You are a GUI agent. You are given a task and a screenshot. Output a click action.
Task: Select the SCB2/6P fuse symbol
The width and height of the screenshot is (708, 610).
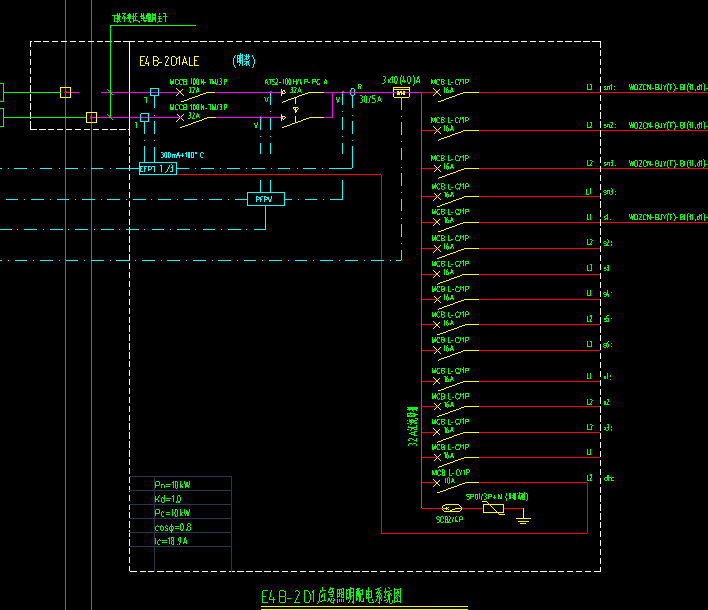[x=452, y=508]
